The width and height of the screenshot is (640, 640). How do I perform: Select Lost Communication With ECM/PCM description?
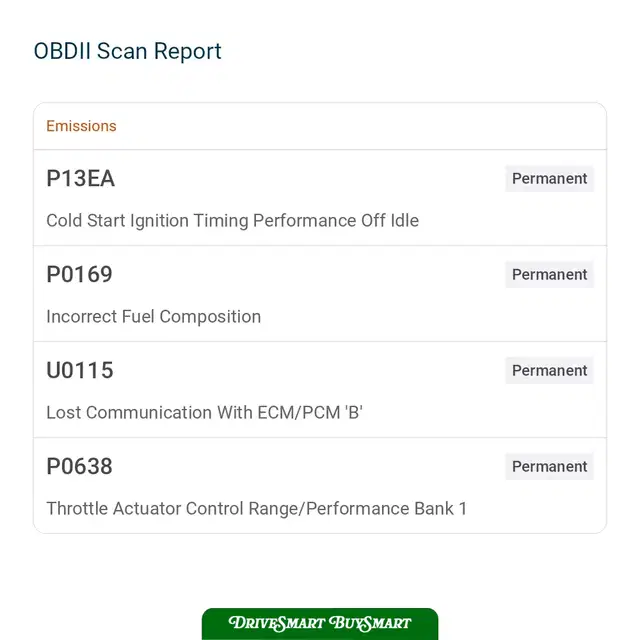coord(204,413)
